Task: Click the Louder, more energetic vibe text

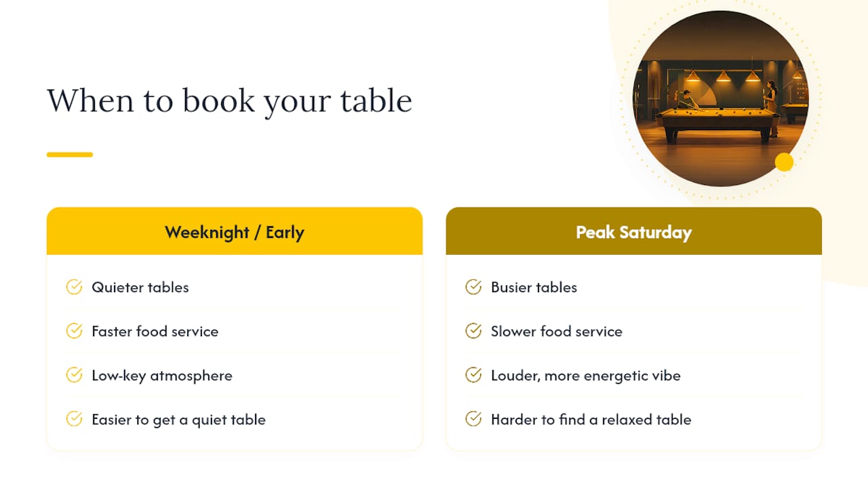Action: click(586, 375)
